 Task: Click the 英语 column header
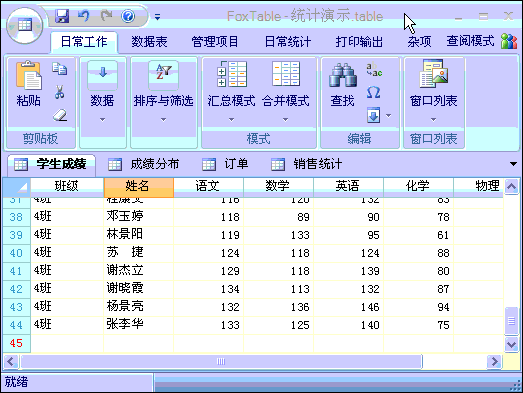[349, 186]
